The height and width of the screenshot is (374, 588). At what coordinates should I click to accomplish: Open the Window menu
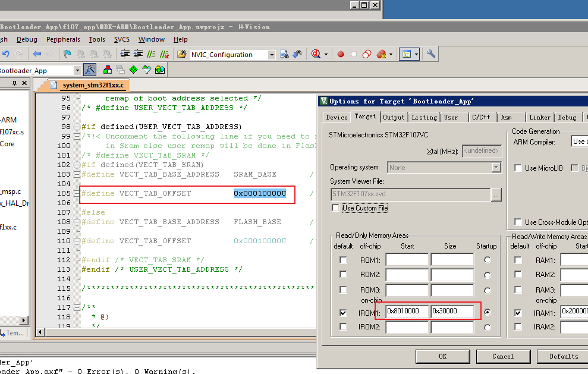coord(152,39)
